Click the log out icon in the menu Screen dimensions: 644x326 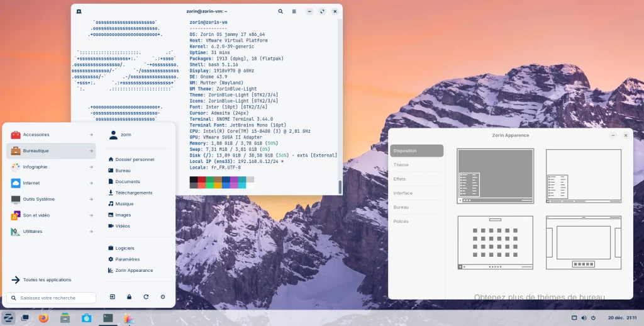click(112, 296)
